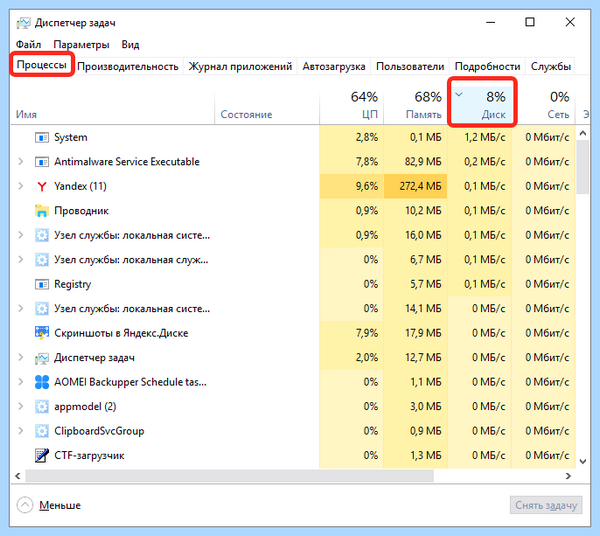Switch to the Производительность tab
The image size is (600, 536).
pos(128,67)
